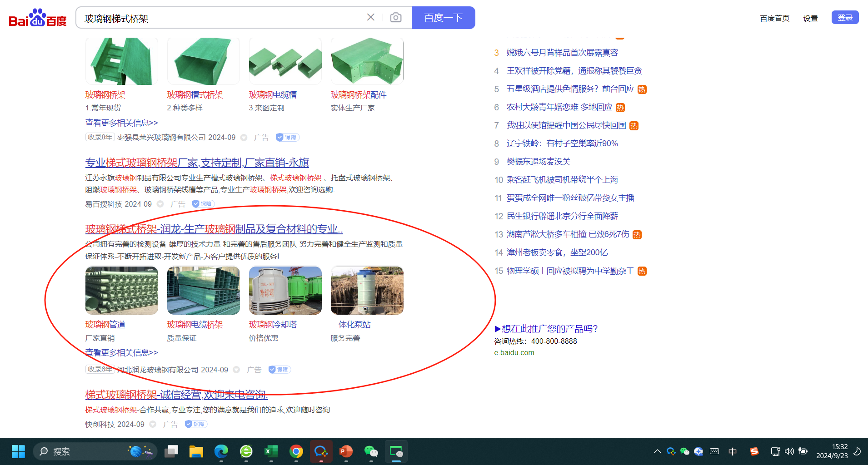Open the Sogou input method tray icon
This screenshot has width=868, height=465.
pyautogui.click(x=754, y=451)
